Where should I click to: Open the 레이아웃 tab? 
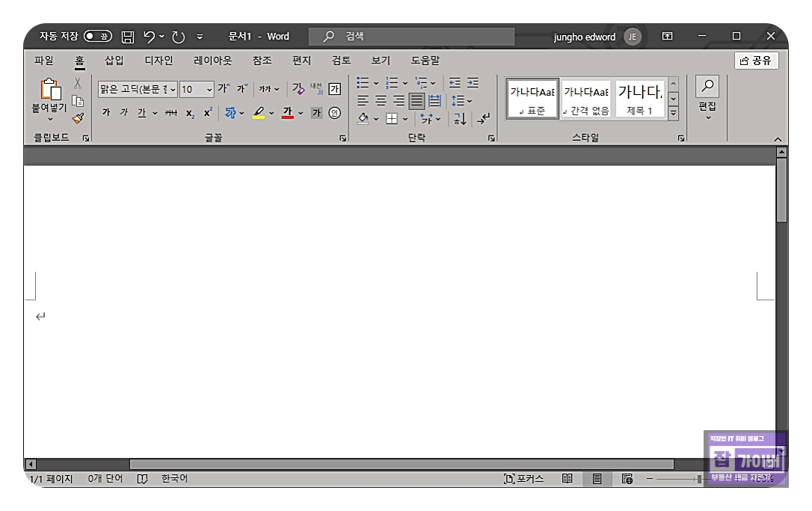(212, 60)
